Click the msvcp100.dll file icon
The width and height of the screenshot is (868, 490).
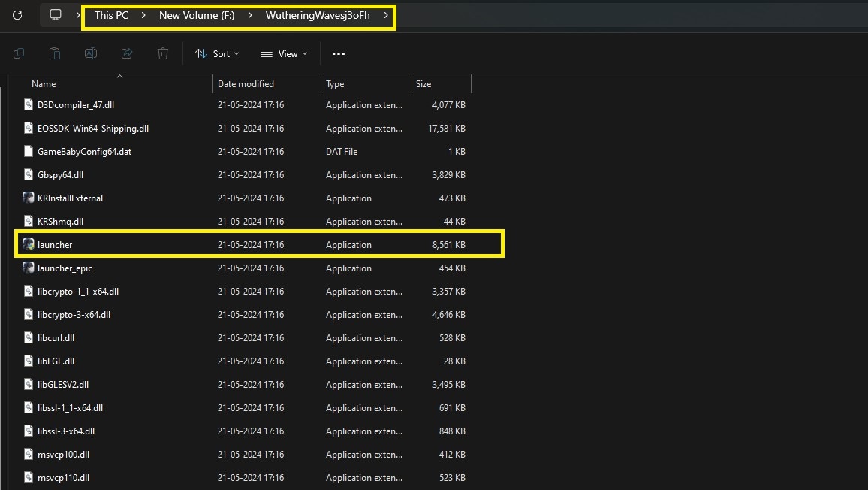click(x=29, y=454)
